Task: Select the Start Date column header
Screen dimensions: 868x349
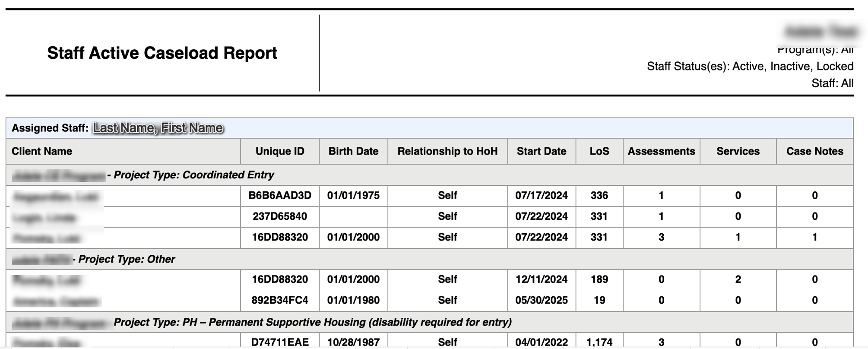Action: coord(542,151)
